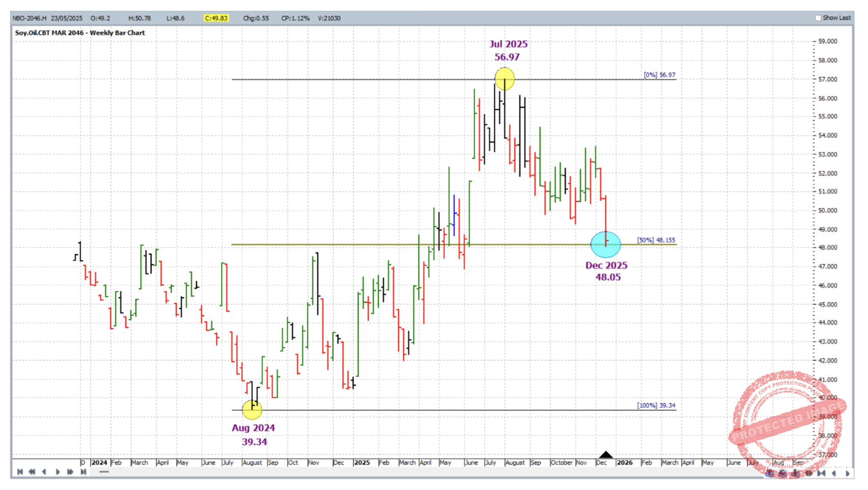
Task: Jump to the first bar of the chart
Action: coord(20,472)
